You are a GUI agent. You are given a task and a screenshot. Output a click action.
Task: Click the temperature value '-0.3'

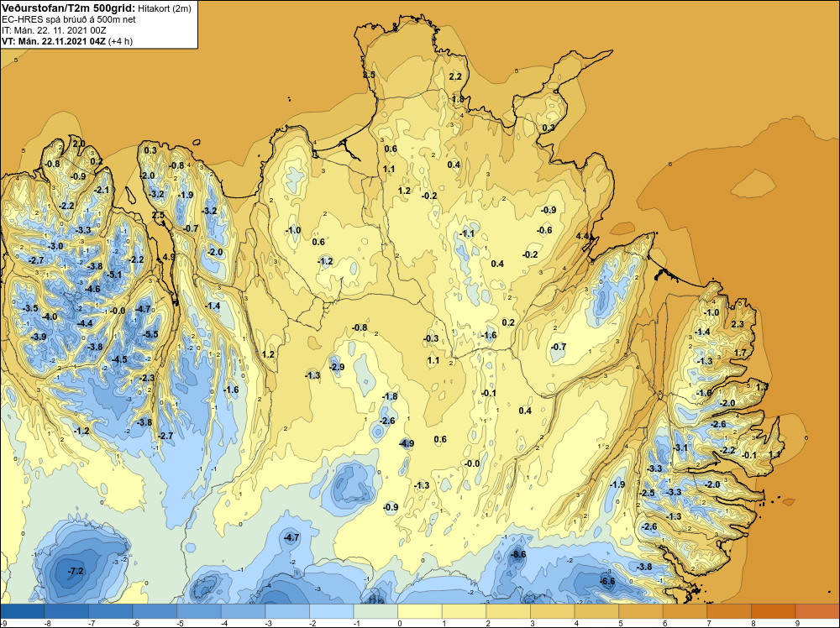point(431,338)
